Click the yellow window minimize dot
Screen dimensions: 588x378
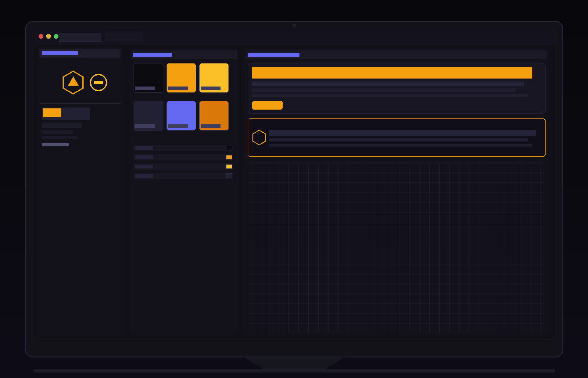[x=48, y=37]
